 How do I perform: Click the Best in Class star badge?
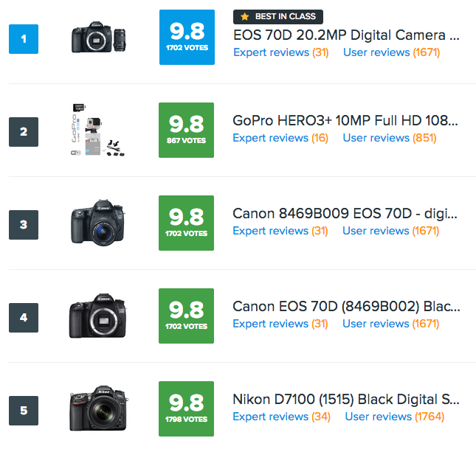coord(277,16)
